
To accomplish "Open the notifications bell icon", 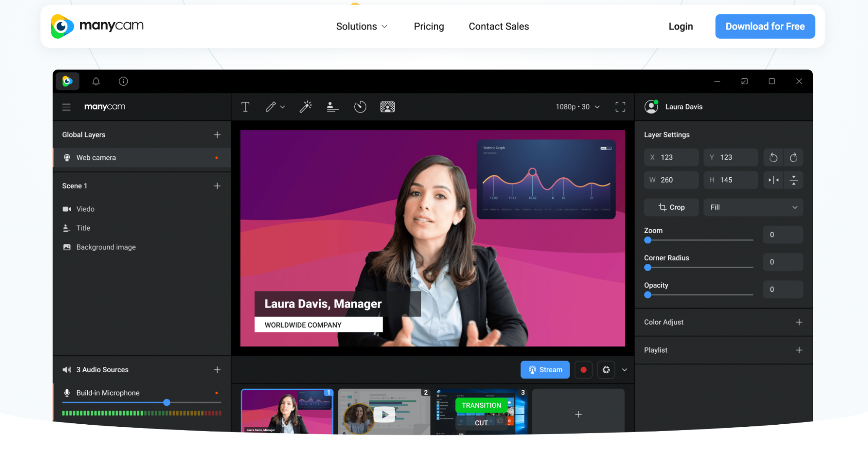I will pos(96,81).
